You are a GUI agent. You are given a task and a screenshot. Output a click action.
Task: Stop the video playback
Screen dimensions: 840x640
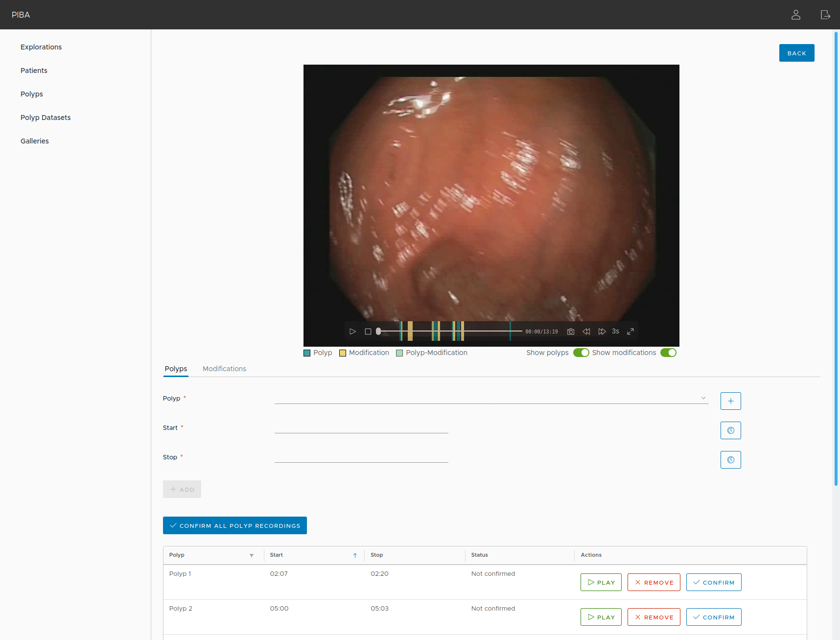pos(368,332)
